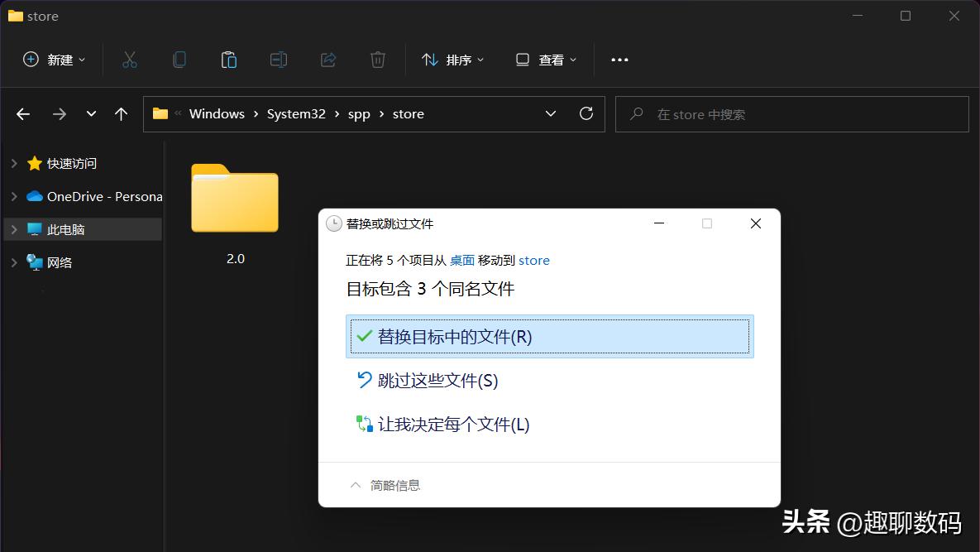Click the Delete icon in the toolbar
This screenshot has height=552, width=980.
click(377, 59)
